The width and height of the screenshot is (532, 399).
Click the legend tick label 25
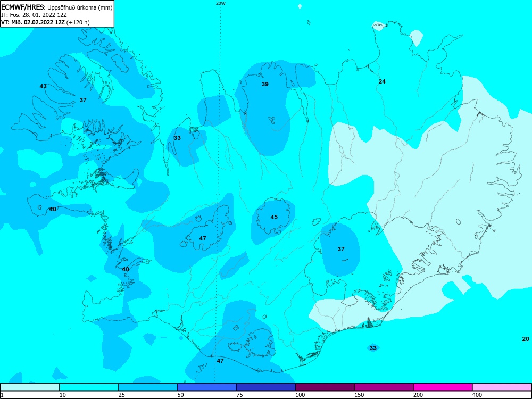pyautogui.click(x=122, y=395)
